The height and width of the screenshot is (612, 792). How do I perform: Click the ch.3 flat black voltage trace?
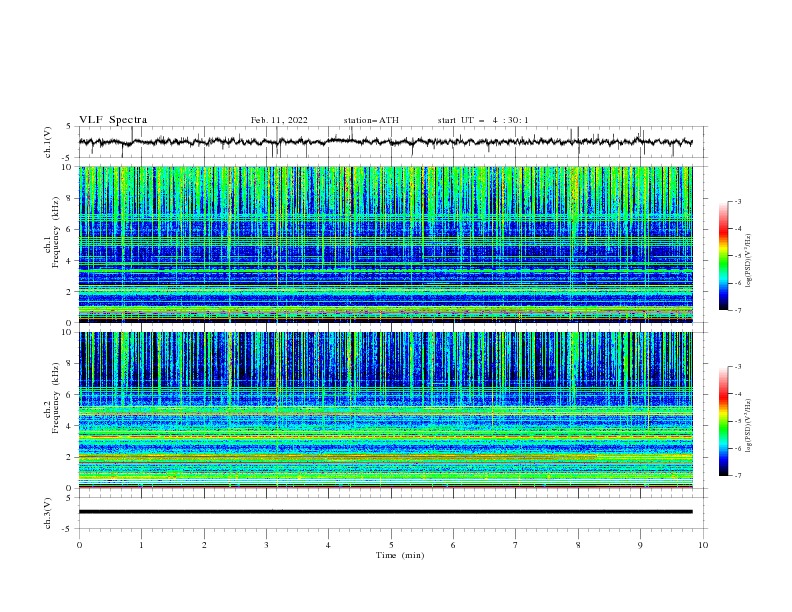(x=385, y=512)
